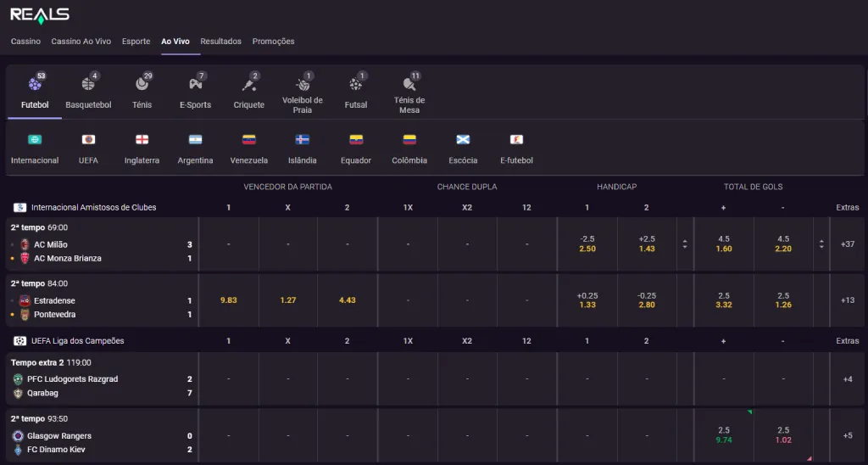Filter by Inglaterra flag icon
868x465 pixels.
(142, 140)
